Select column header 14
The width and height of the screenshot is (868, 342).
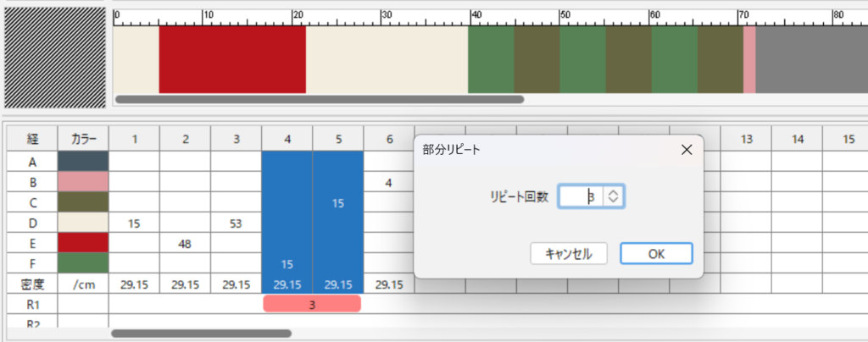tap(797, 139)
